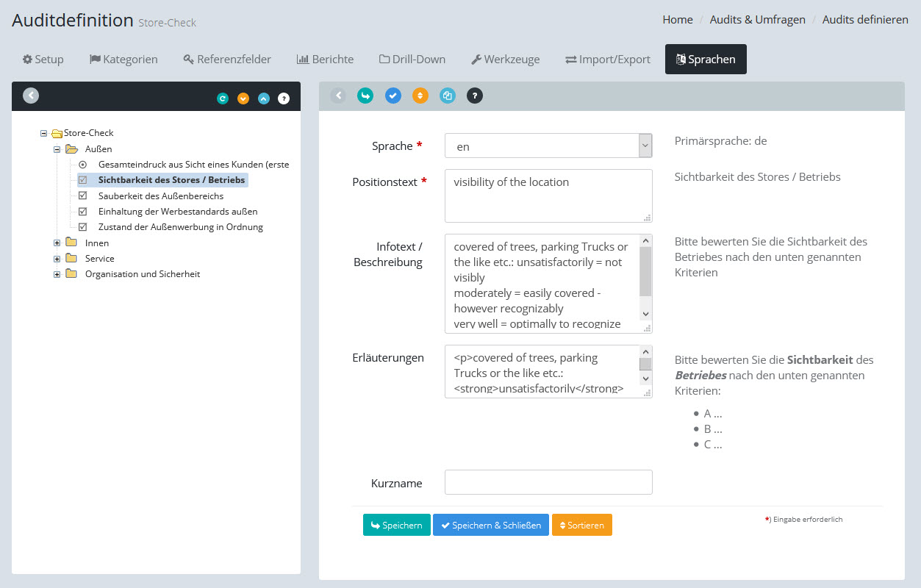Click the teal save icon in form toolbar
This screenshot has height=588, width=921.
365,96
